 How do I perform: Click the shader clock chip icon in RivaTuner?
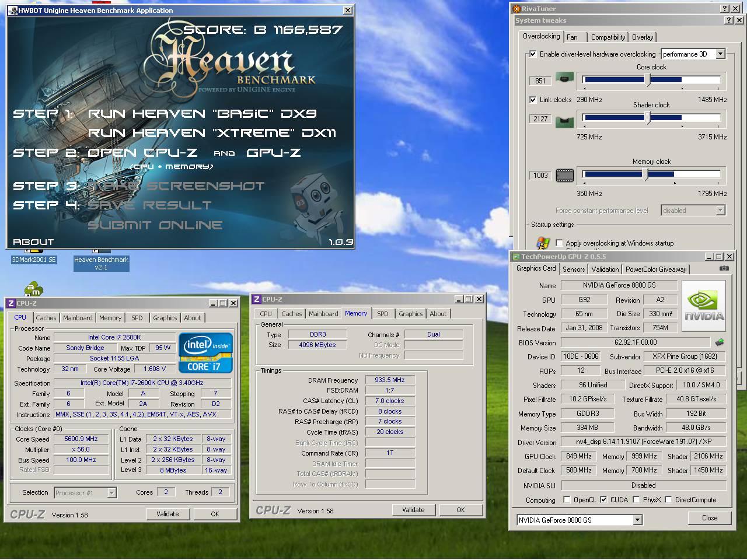564,122
